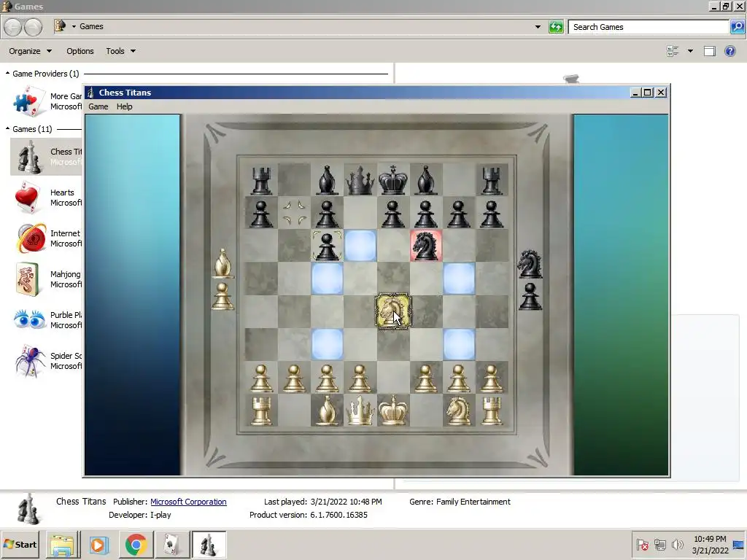Select the white knight on the back rank

[458, 411]
